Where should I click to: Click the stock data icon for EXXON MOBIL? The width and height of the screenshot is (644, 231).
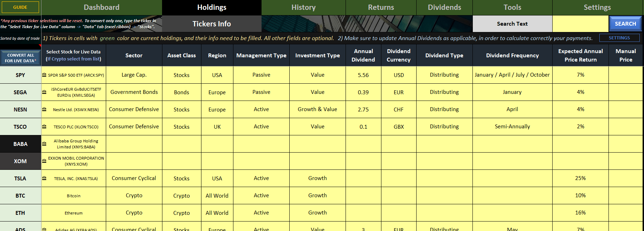click(x=44, y=161)
